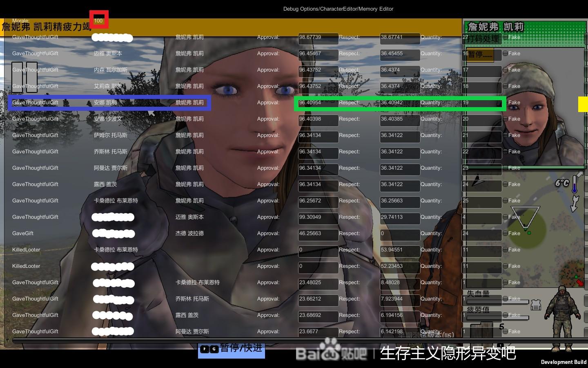This screenshot has height=368, width=588.
Task: Click 卡桑德拉 布莱恩特 in the Respect 53.94551 row
Action: (x=116, y=250)
